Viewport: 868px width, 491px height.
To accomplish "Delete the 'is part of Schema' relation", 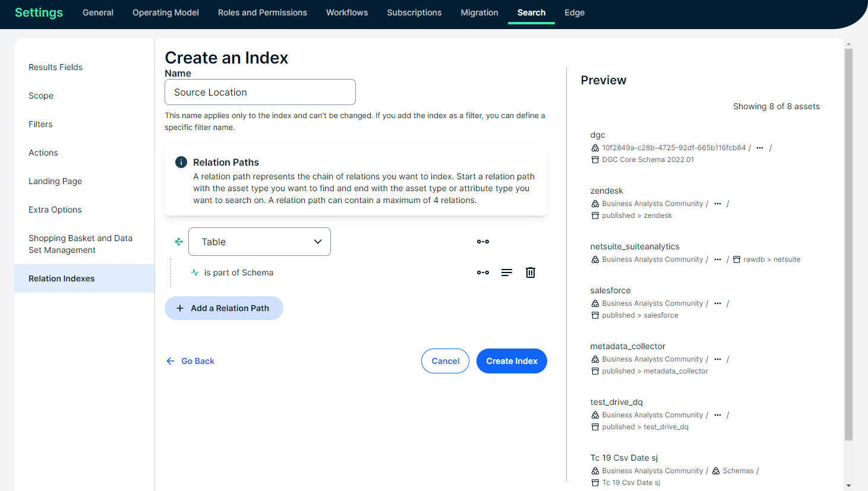I will pos(531,273).
